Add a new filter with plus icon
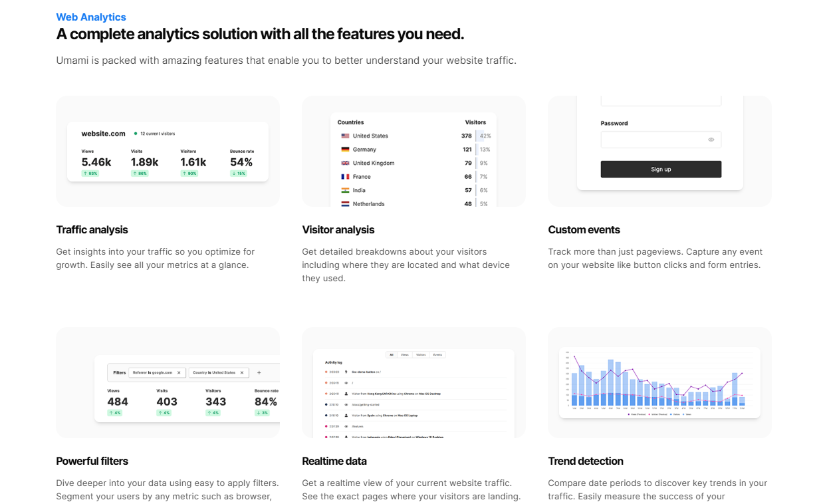Viewport: 829px width, 504px height. point(259,373)
